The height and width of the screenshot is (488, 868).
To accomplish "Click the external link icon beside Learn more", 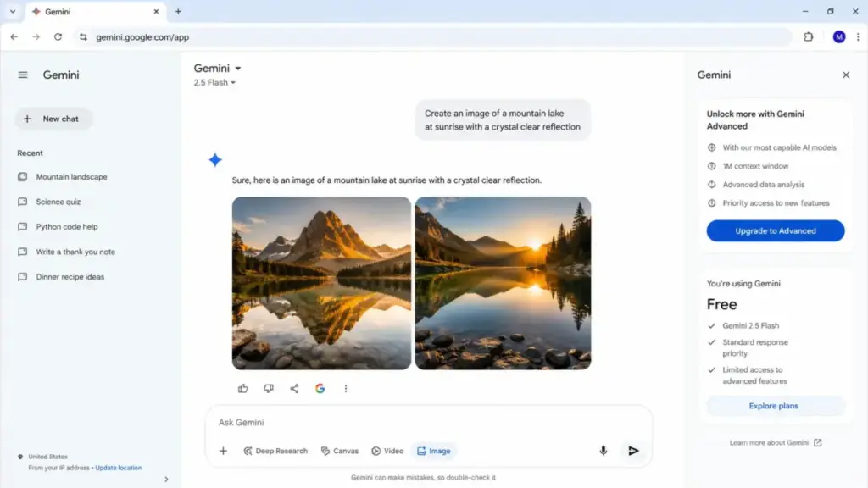I will 818,442.
